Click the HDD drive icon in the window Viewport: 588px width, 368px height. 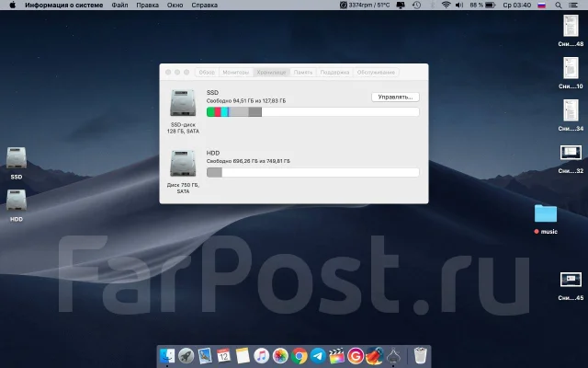(x=183, y=164)
